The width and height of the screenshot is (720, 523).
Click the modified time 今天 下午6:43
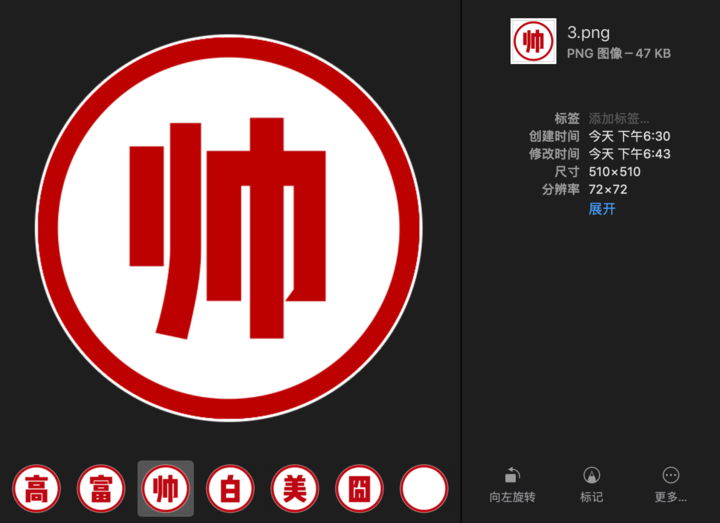click(630, 154)
